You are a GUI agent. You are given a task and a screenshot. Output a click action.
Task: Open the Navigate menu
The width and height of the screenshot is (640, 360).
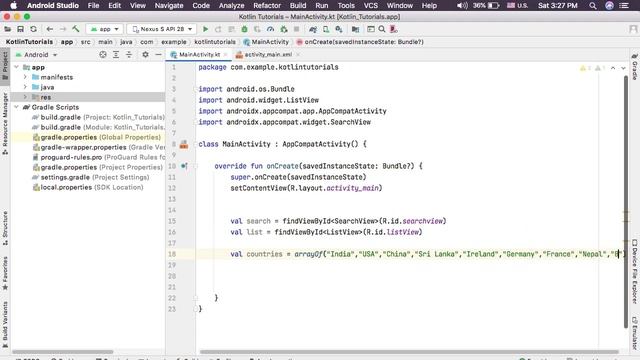(x=169, y=6)
